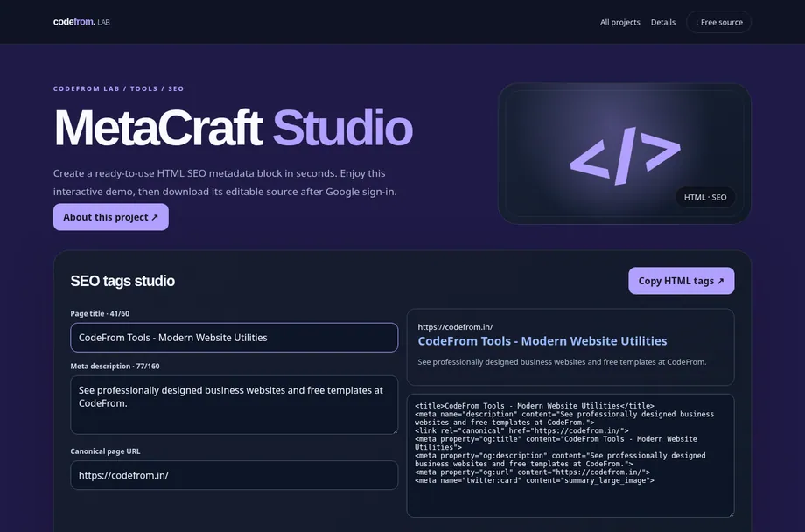Open the Details nav link
The image size is (805, 532).
[662, 22]
